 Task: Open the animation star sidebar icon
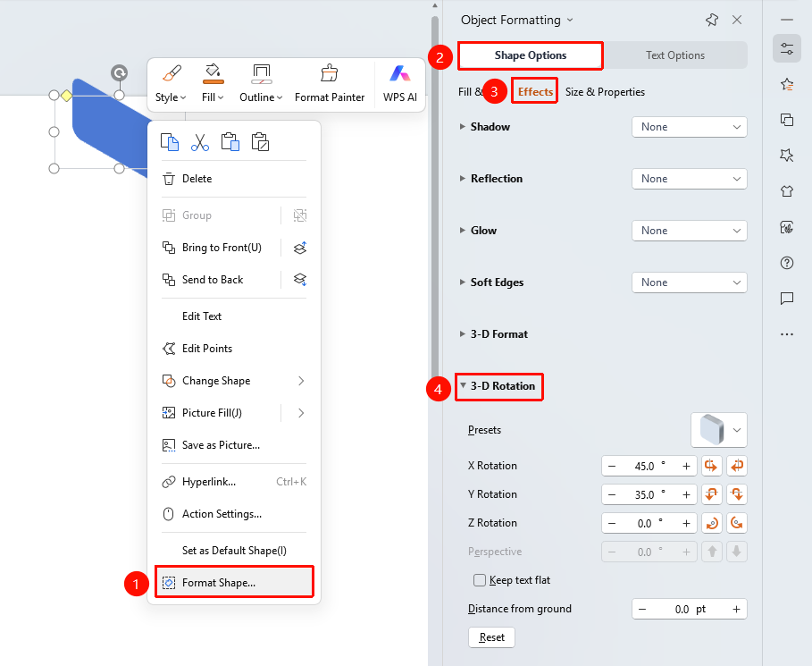click(x=787, y=85)
